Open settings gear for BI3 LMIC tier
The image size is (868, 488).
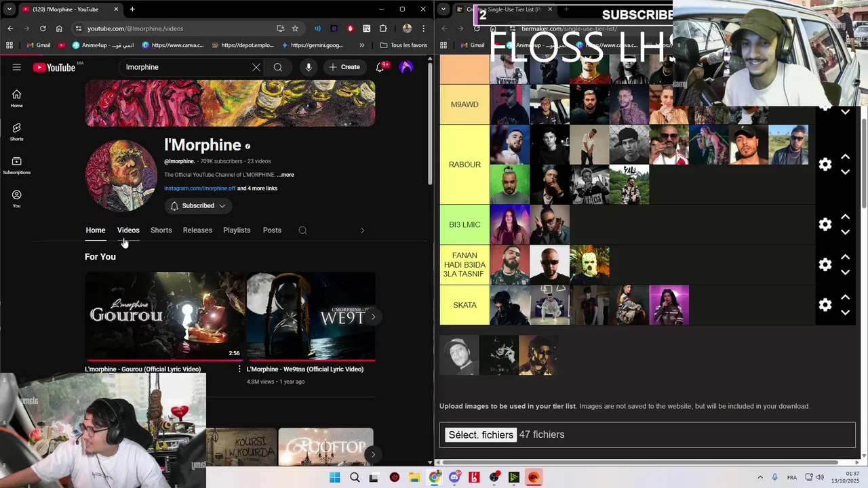tap(825, 224)
